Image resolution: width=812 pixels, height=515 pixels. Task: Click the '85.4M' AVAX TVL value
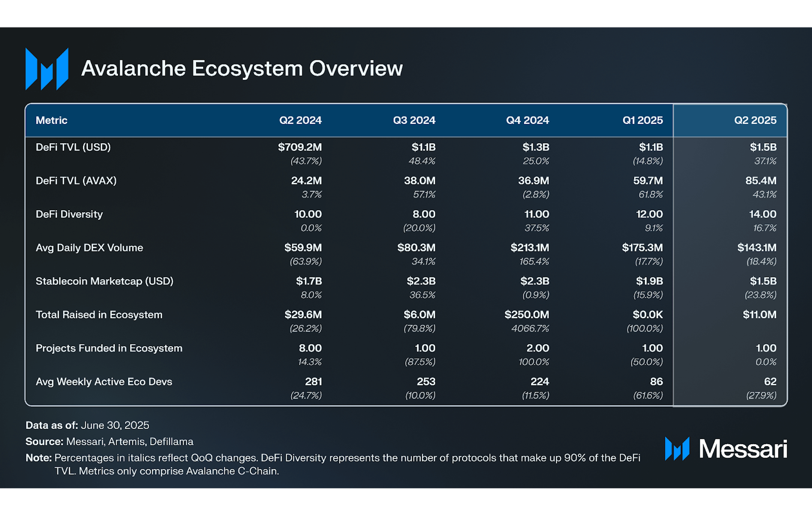[x=761, y=180]
